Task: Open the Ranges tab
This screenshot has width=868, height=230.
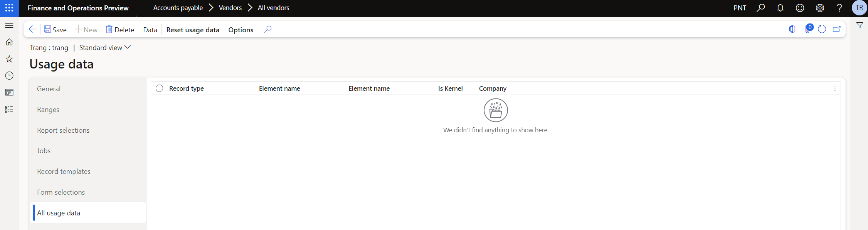Action: click(88, 110)
